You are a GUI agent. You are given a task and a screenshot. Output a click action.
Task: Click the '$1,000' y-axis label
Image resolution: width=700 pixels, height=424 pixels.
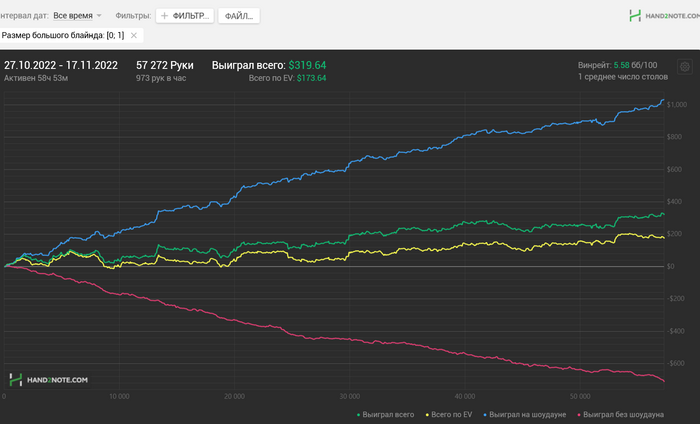[677, 104]
